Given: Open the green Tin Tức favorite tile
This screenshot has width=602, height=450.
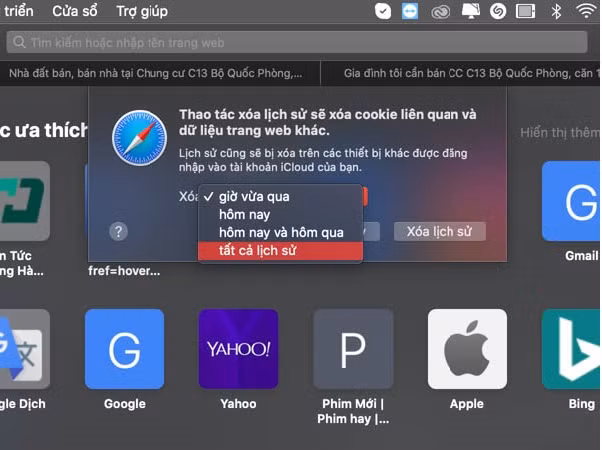Looking at the screenshot, I should (25, 201).
